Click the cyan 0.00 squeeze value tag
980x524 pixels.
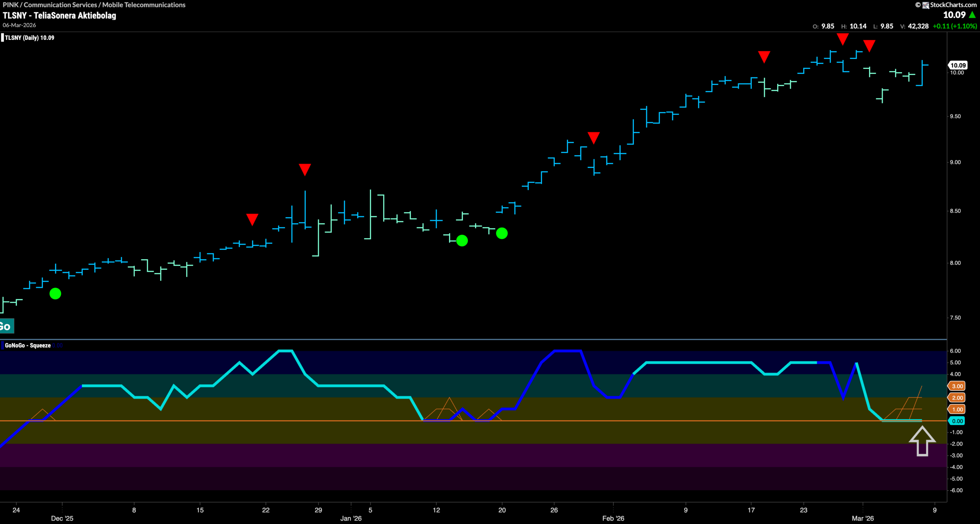tap(957, 421)
